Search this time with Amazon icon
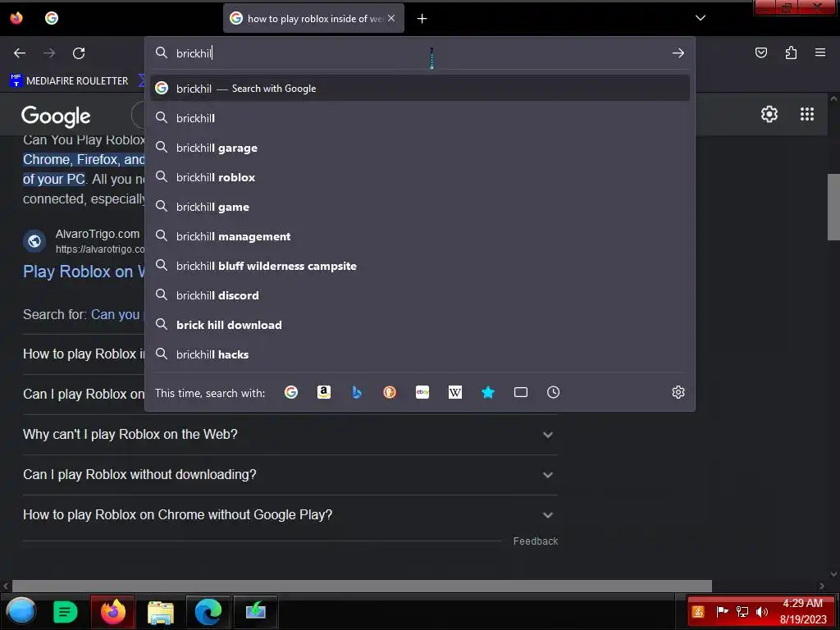This screenshot has width=840, height=630. (x=323, y=393)
